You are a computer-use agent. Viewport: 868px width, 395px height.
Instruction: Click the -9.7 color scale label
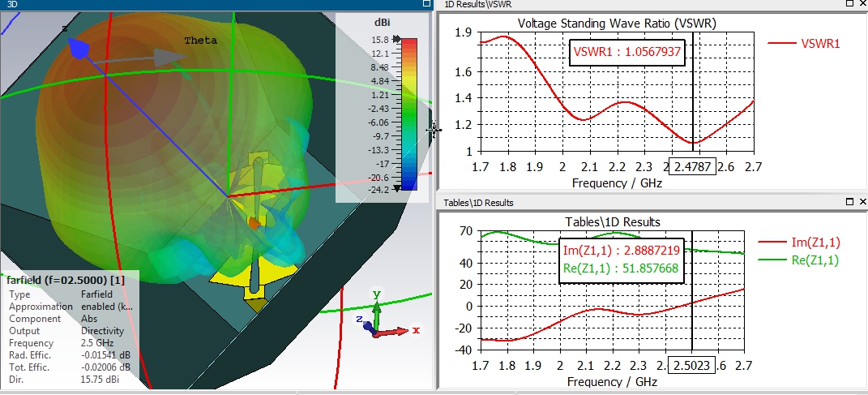(x=380, y=136)
